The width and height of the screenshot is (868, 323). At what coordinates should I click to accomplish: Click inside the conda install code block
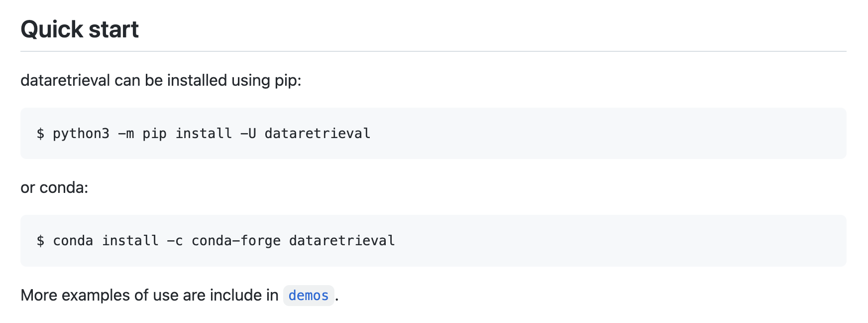[x=433, y=240]
